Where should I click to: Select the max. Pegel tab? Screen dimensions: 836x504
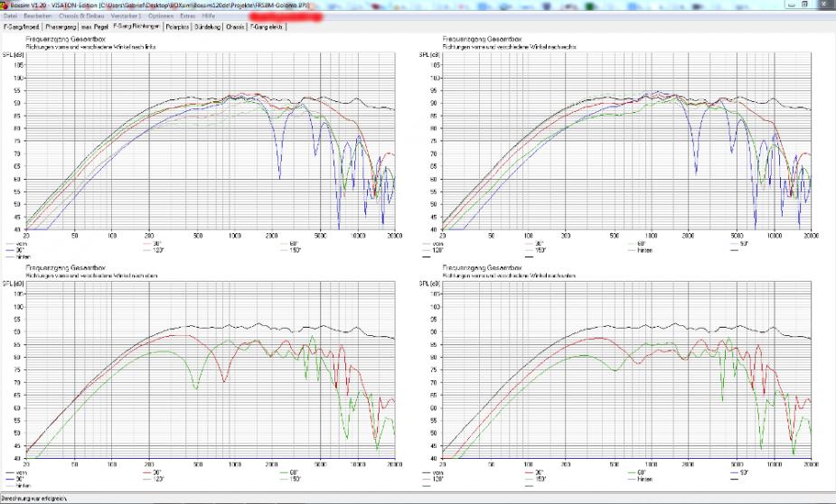[x=93, y=27]
